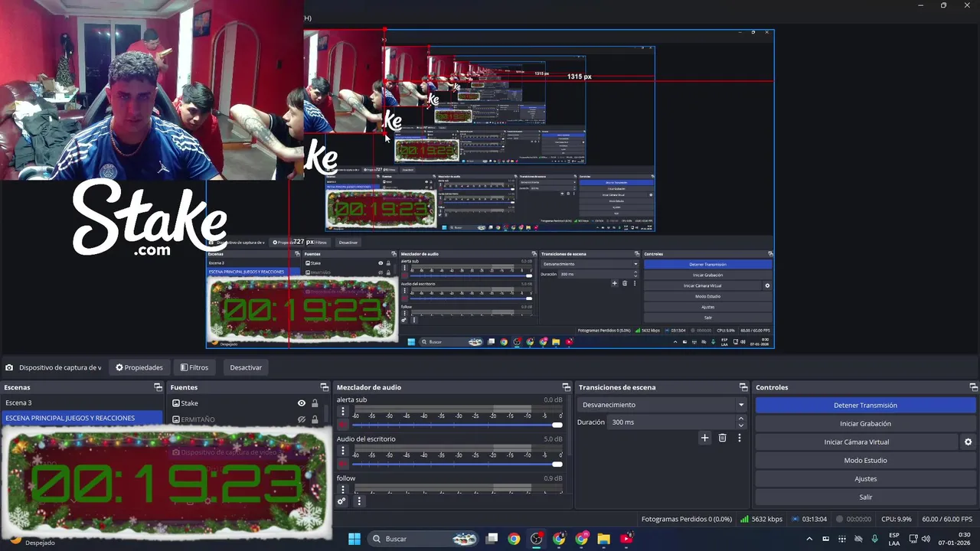This screenshot has width=980, height=551.
Task: Click the stream time 03:13:04 status
Action: pos(809,519)
